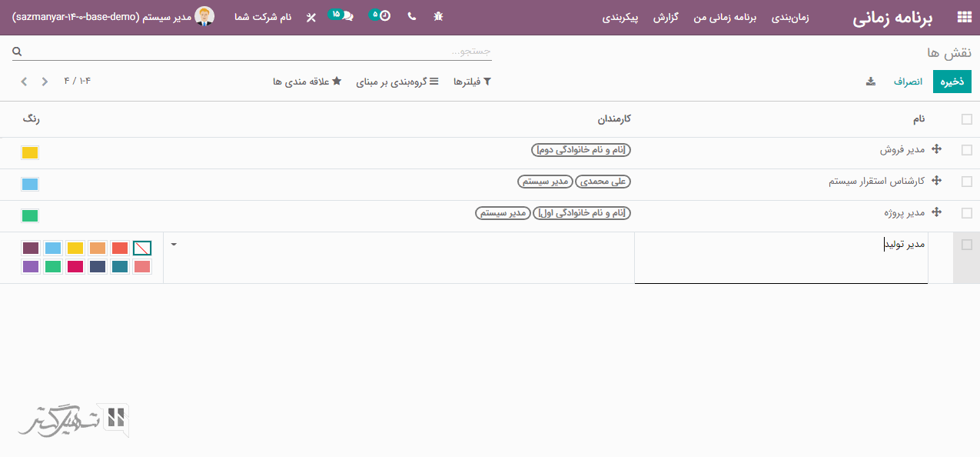Screen dimensions: 980x457
Task: Open the activities clock icon
Action: pyautogui.click(x=385, y=15)
